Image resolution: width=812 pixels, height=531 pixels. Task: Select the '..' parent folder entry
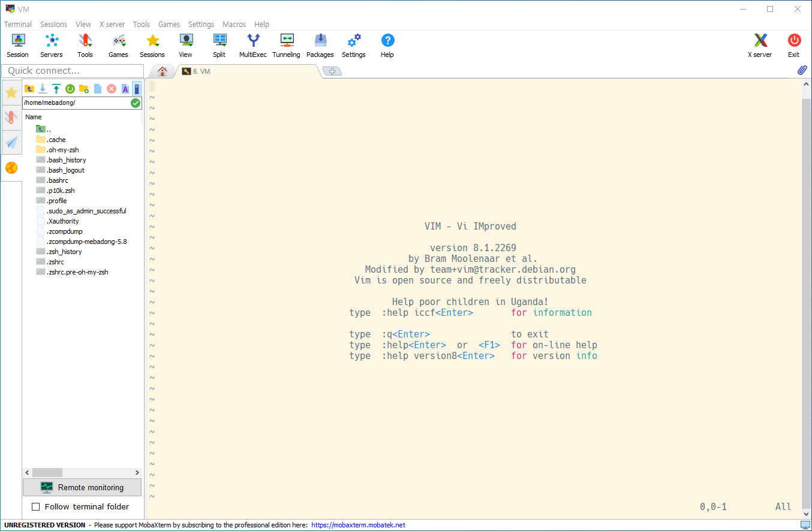click(43, 129)
